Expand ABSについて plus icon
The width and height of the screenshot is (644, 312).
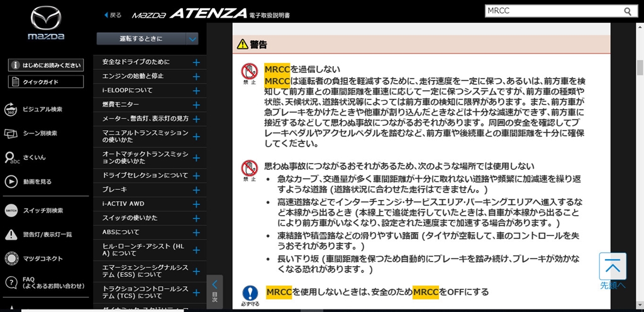click(196, 232)
